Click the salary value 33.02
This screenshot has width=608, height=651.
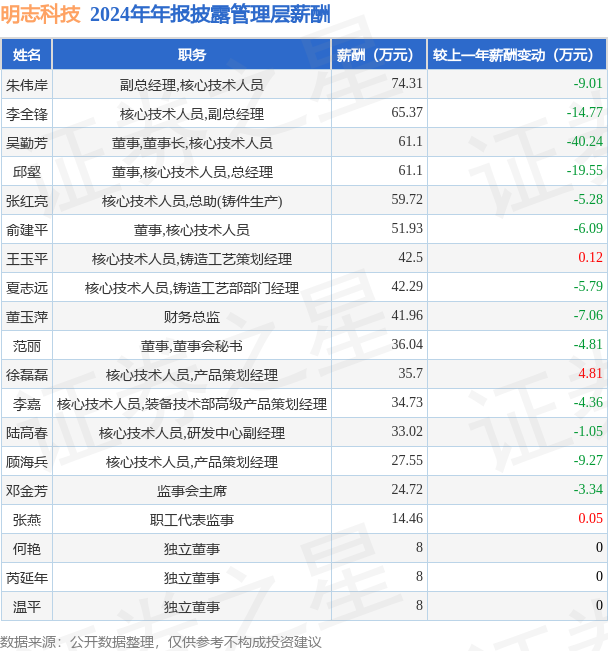[x=407, y=431]
